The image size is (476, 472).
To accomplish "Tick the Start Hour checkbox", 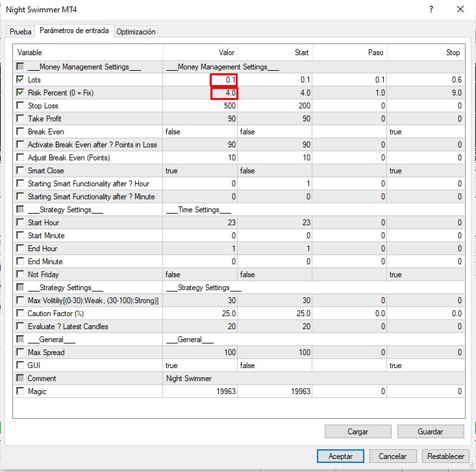I will pos(20,223).
